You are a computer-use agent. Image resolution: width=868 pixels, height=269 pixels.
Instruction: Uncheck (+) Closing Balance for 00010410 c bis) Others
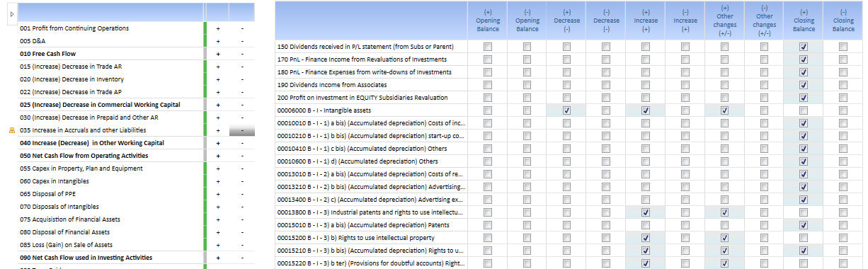point(804,149)
